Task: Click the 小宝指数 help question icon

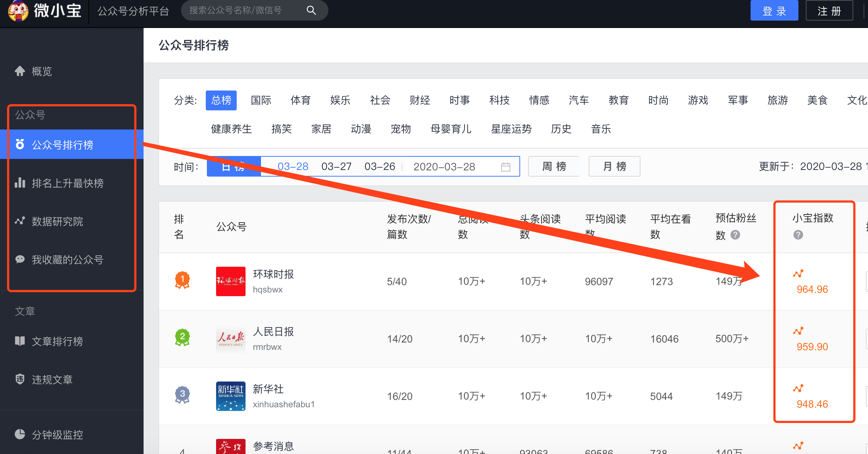Action: click(x=798, y=235)
